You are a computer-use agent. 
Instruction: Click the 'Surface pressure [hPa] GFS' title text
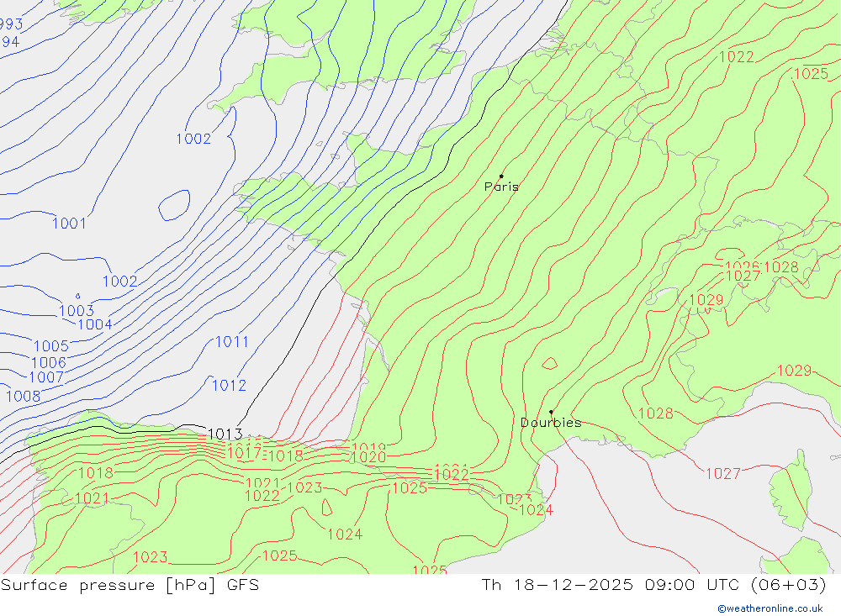[x=130, y=585]
